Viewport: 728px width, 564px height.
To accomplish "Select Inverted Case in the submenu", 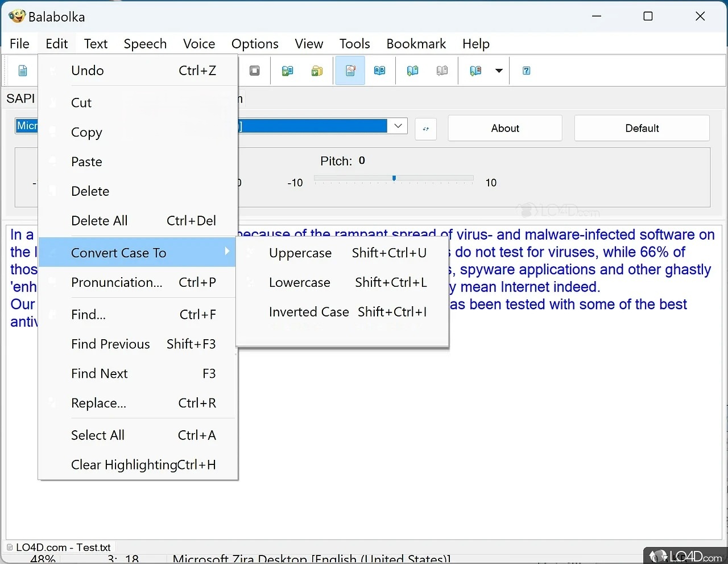I will click(309, 312).
